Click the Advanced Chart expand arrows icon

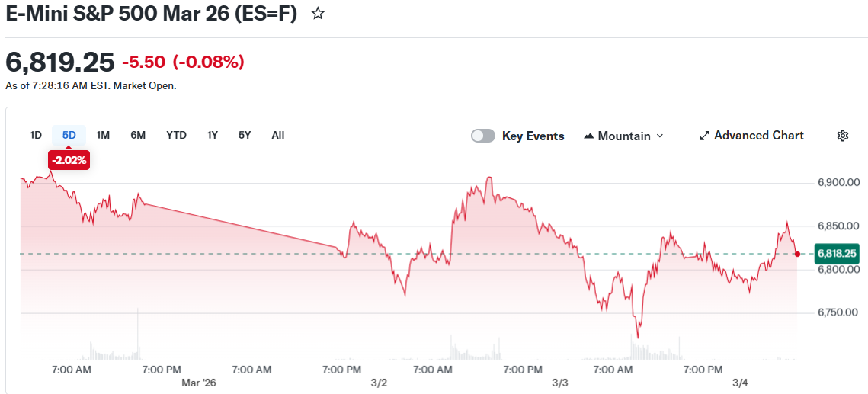[705, 136]
